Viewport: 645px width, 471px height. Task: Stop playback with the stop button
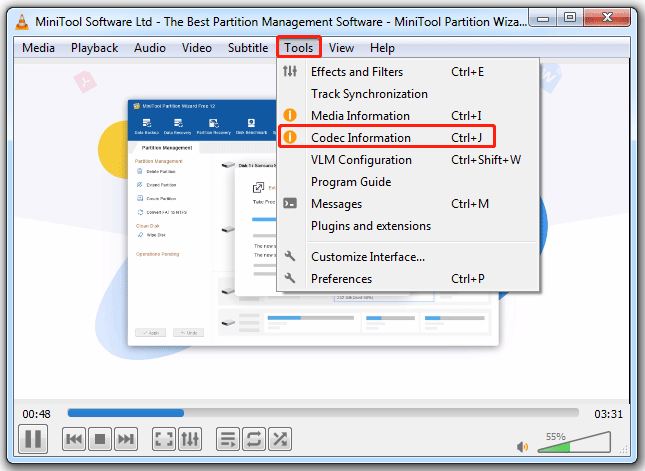tap(100, 439)
